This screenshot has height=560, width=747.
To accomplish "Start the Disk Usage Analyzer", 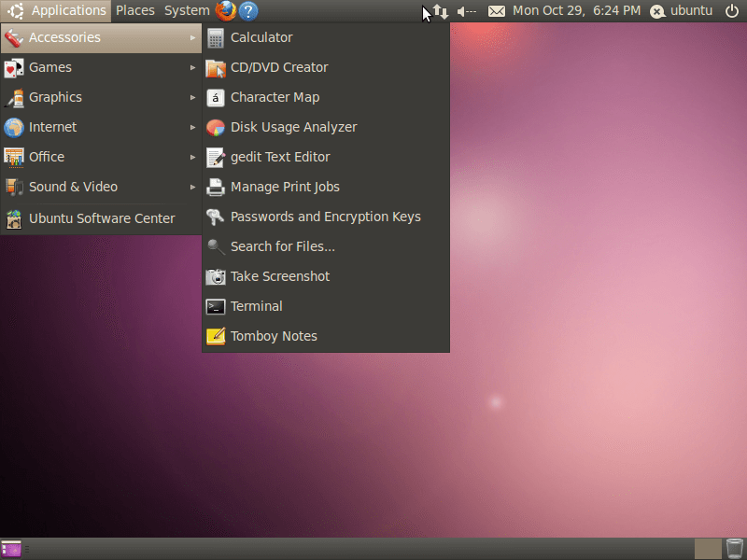I will [x=326, y=127].
